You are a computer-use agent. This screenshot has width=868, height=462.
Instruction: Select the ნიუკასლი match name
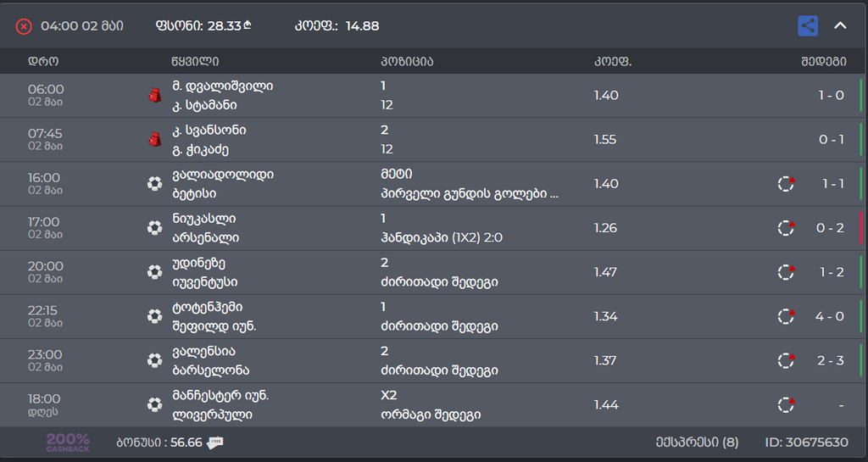point(203,220)
